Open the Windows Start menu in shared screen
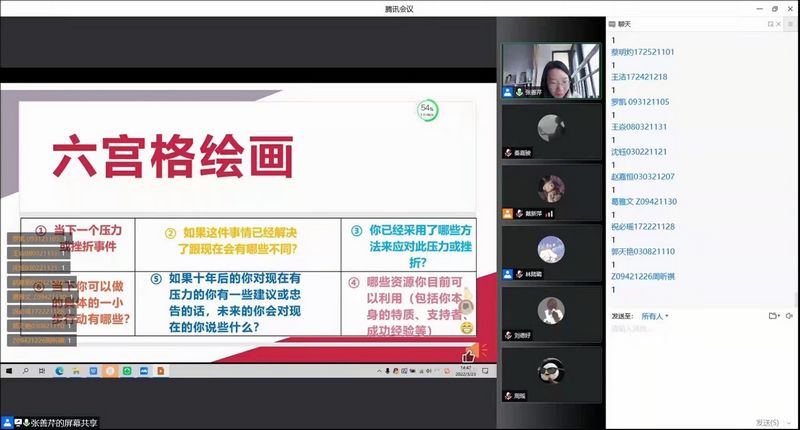 click(9, 371)
